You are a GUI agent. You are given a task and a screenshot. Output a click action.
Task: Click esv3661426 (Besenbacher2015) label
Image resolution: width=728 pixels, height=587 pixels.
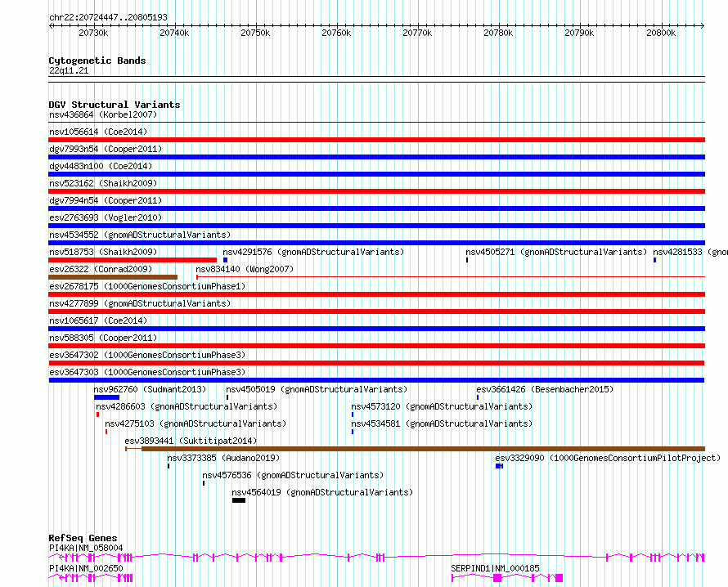545,389
